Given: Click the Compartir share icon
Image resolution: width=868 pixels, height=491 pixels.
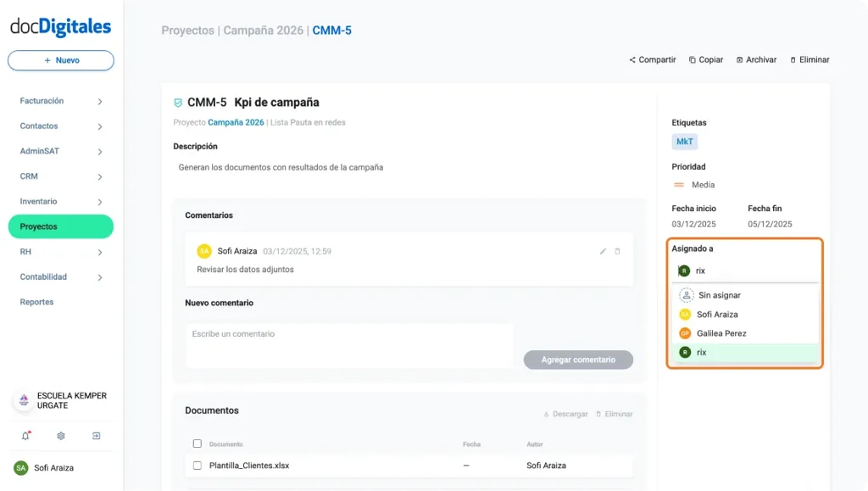Looking at the screenshot, I should click(x=632, y=59).
